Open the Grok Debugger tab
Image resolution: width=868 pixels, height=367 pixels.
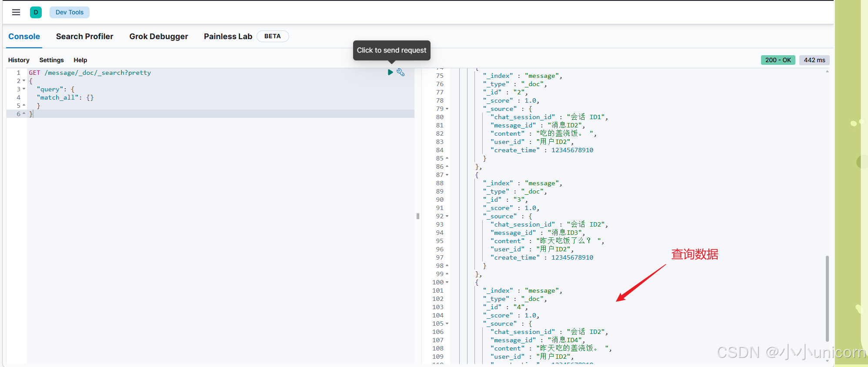pos(159,37)
